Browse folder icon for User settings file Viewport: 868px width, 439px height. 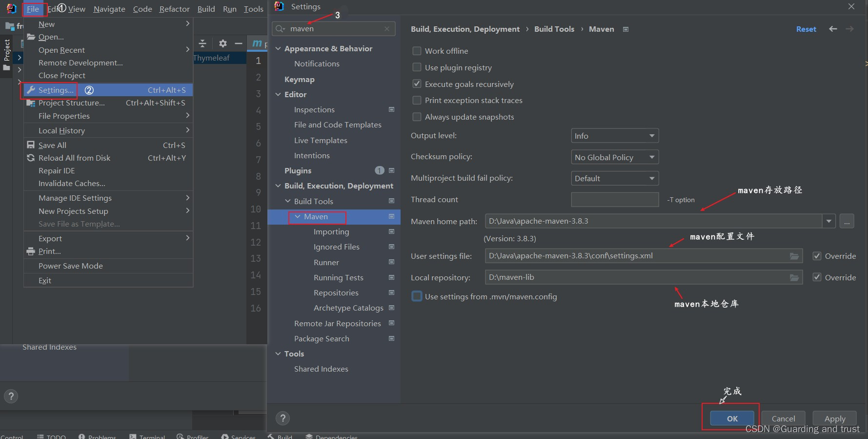(x=794, y=256)
